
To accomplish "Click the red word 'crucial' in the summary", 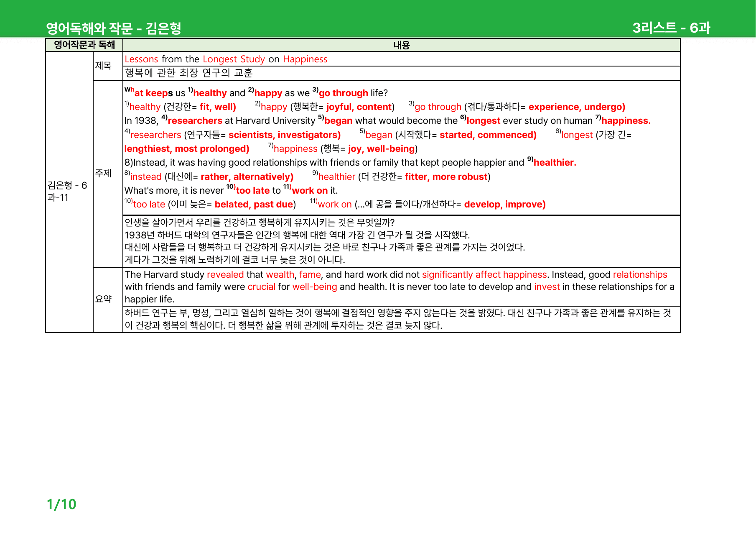I will click(261, 287).
